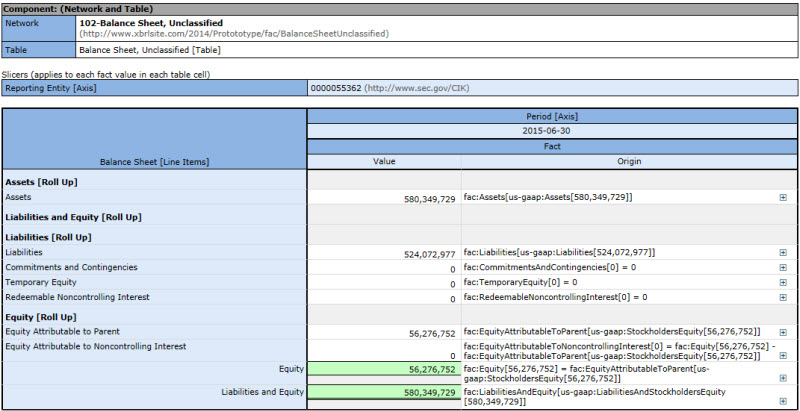Image resolution: width=800 pixels, height=411 pixels.
Task: Select fac:Assets origin formula text
Action: tap(548, 197)
